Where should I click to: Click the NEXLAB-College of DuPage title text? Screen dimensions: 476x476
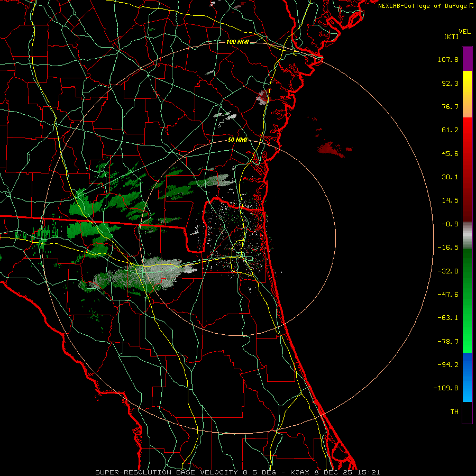425,6
